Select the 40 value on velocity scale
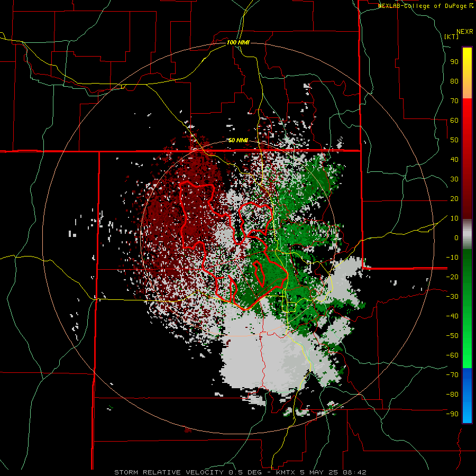Image resolution: width=476 pixels, height=476 pixels. [x=454, y=160]
